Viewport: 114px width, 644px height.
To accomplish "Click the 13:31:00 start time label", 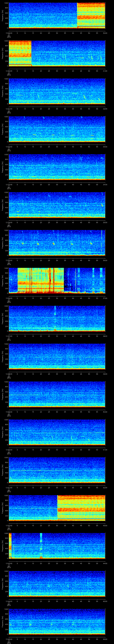I will (x=9, y=109).
